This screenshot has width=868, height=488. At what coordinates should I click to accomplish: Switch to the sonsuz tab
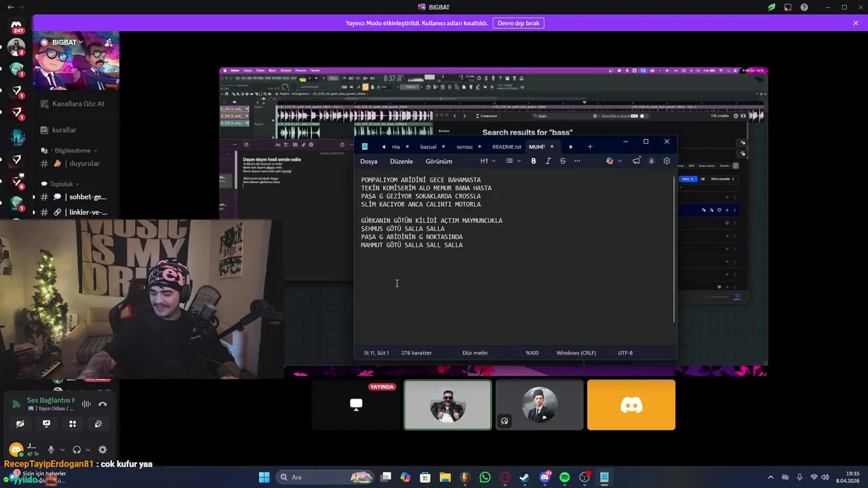point(468,146)
